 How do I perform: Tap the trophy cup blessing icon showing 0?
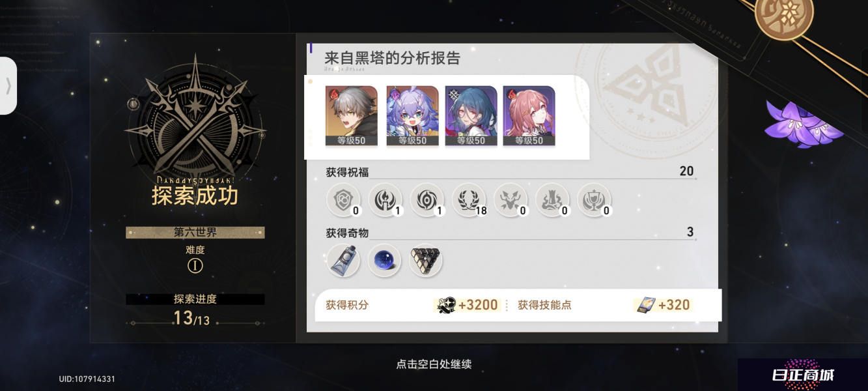(x=594, y=199)
